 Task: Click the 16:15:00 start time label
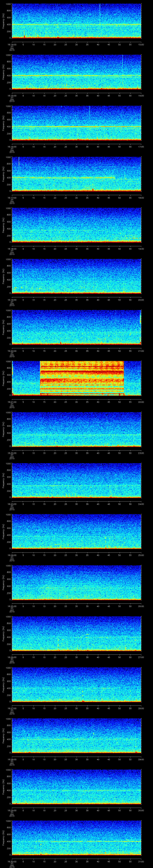click(12, 96)
